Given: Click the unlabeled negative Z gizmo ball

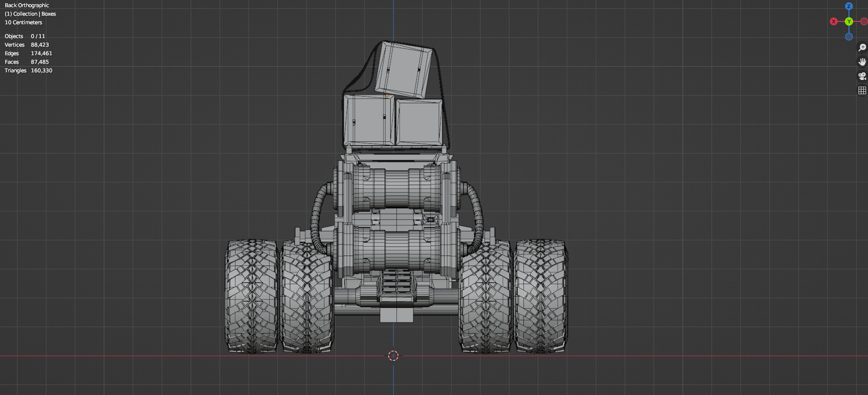Looking at the screenshot, I should tap(848, 37).
